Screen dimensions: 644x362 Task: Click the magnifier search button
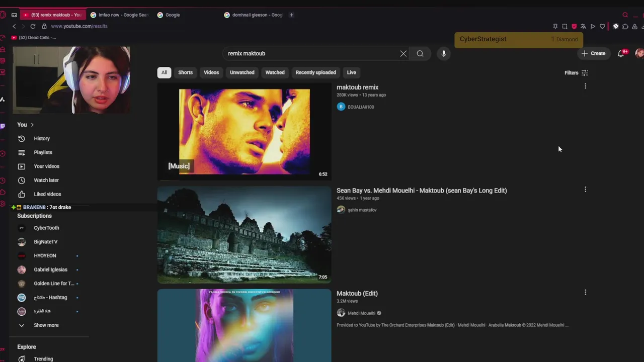point(420,53)
